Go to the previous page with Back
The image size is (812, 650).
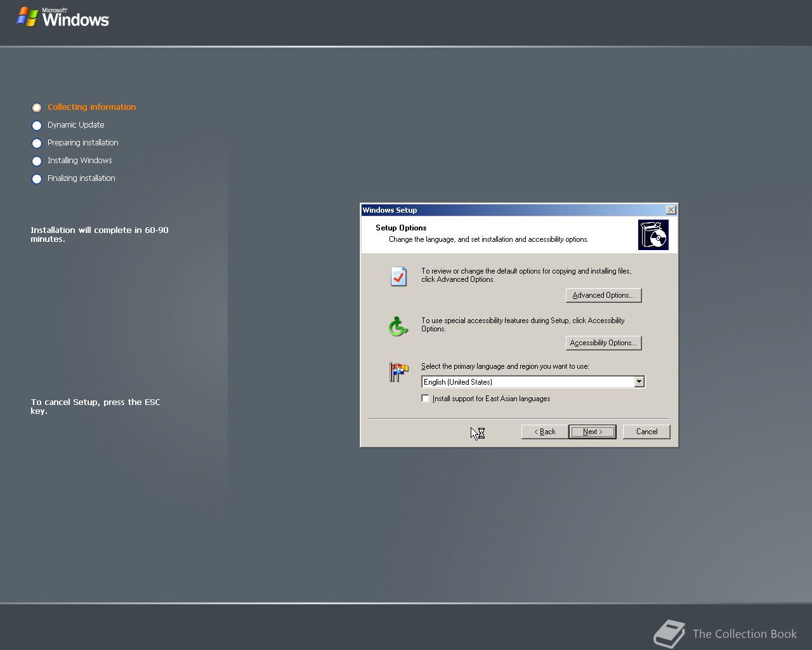tap(545, 432)
